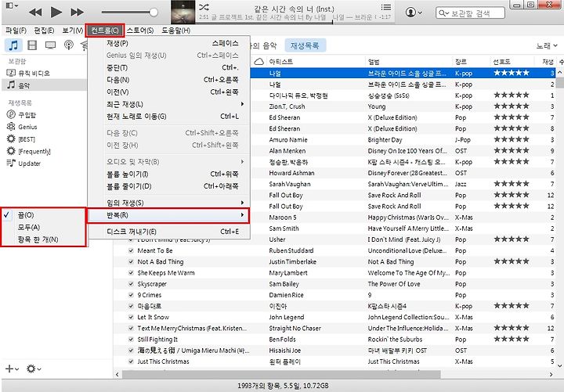Open the Up Next list icon
The height and width of the screenshot is (392, 564).
386,7
